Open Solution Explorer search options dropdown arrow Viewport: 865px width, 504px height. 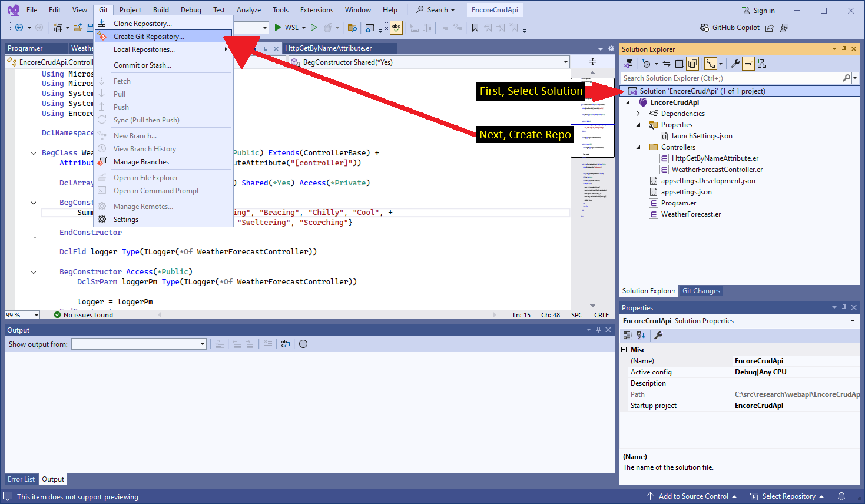click(x=856, y=78)
